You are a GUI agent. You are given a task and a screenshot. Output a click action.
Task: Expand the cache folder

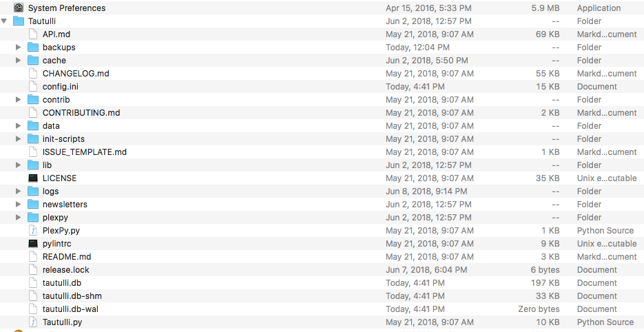pyautogui.click(x=19, y=61)
